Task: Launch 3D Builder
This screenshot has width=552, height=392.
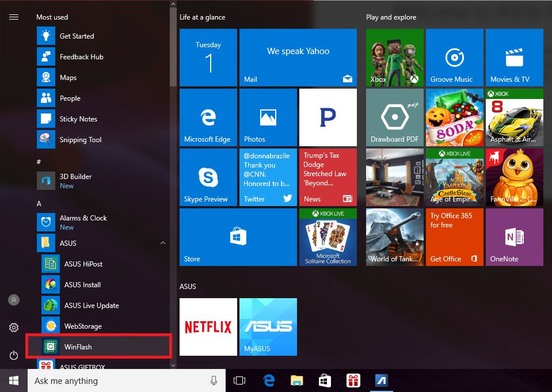Action: point(102,181)
